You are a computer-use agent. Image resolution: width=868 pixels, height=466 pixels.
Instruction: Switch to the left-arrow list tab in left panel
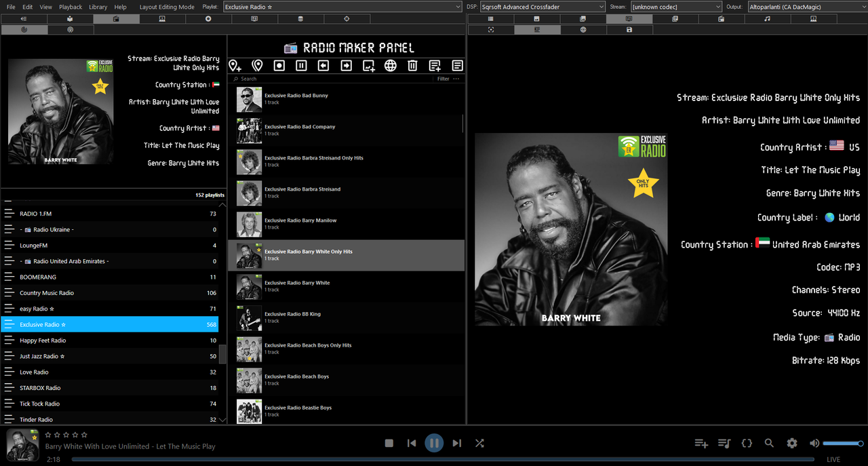pos(24,19)
